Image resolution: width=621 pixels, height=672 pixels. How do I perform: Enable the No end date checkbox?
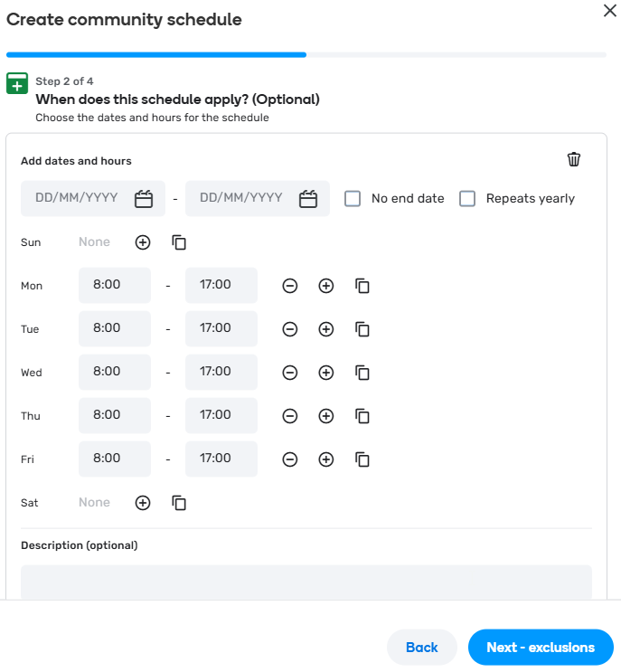point(353,199)
